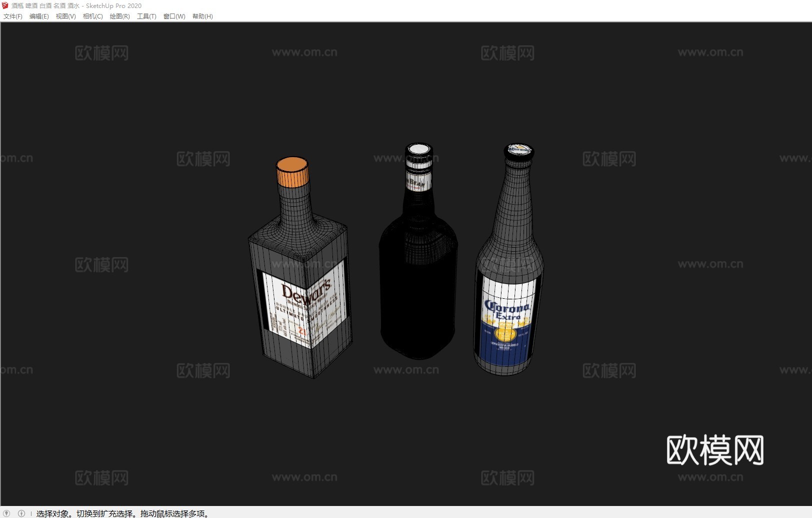The image size is (812, 518).
Task: Open the 工具(T) menu
Action: point(146,17)
